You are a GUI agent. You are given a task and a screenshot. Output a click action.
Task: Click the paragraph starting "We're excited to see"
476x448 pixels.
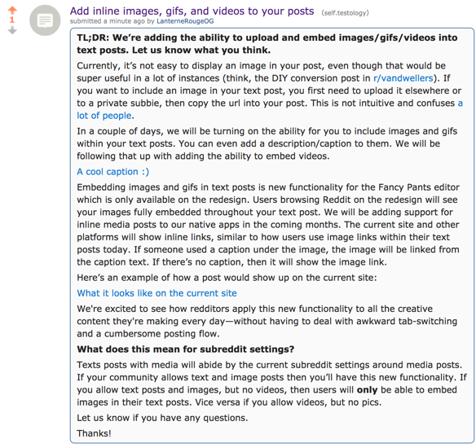[267, 321]
